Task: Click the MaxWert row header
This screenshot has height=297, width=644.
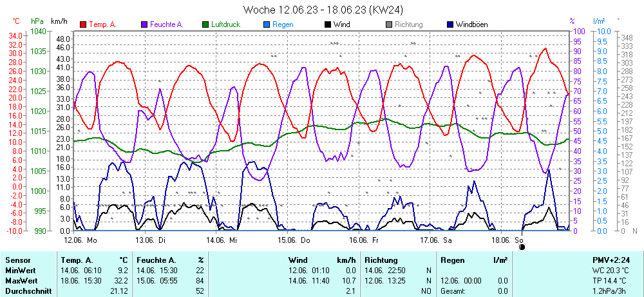Action: (22, 280)
